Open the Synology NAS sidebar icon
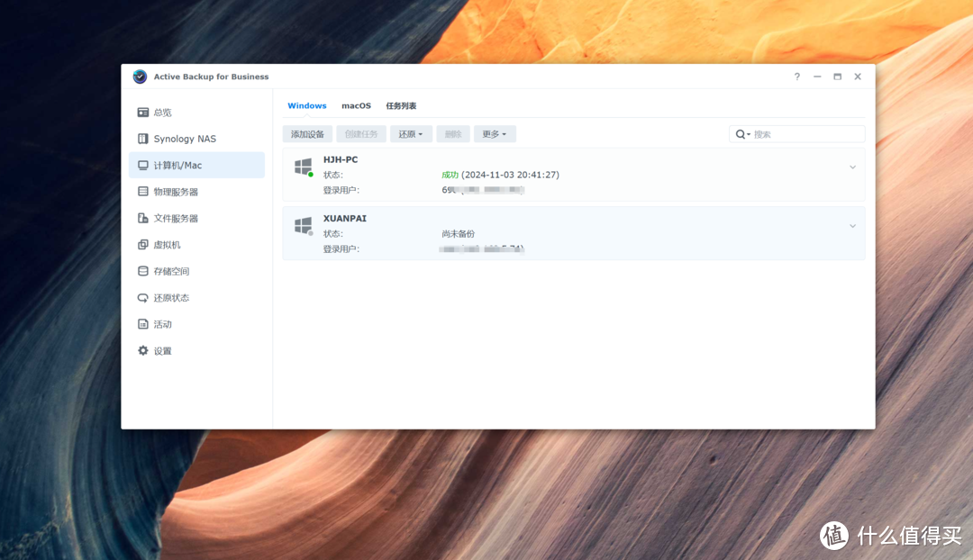The width and height of the screenshot is (973, 560). (x=142, y=139)
